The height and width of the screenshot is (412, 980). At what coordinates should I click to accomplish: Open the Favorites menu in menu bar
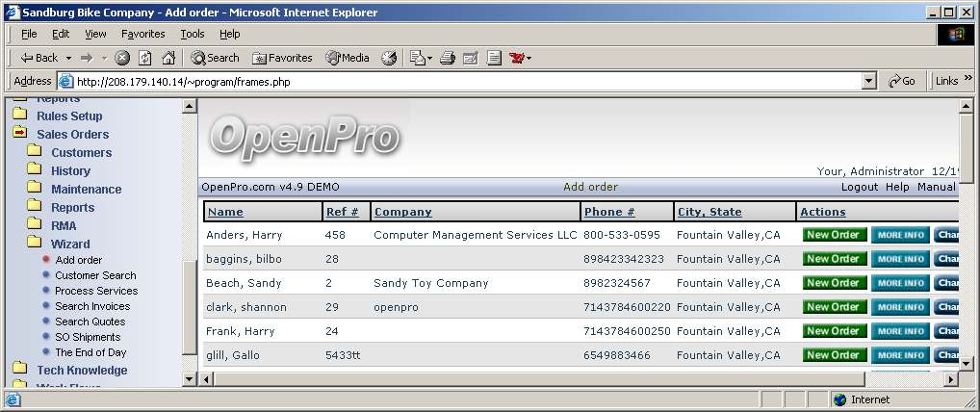[142, 34]
